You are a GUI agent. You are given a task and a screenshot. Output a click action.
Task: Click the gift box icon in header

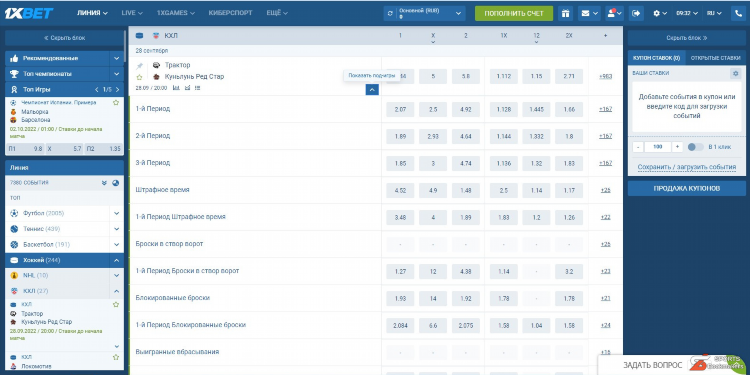click(565, 13)
